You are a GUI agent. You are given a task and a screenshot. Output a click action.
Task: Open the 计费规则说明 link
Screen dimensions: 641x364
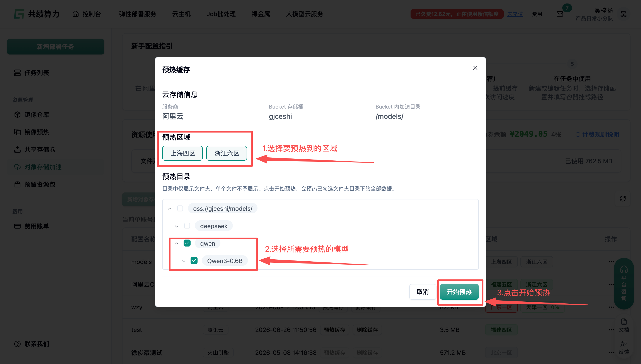pos(597,134)
